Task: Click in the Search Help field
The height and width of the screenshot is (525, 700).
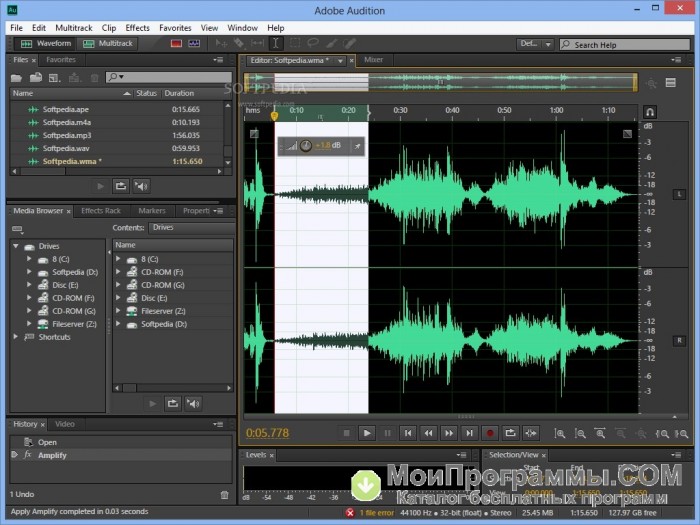Action: coord(625,45)
